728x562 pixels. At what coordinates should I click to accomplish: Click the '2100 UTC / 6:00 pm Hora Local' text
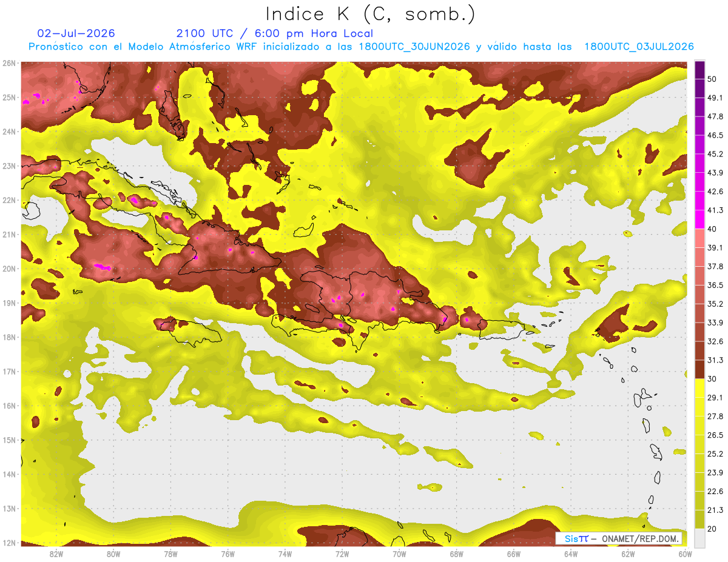click(275, 33)
